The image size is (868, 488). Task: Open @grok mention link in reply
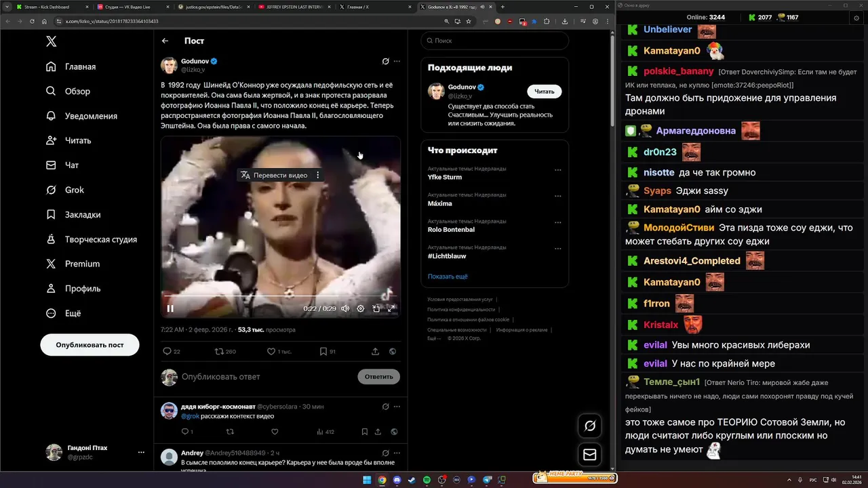click(190, 415)
